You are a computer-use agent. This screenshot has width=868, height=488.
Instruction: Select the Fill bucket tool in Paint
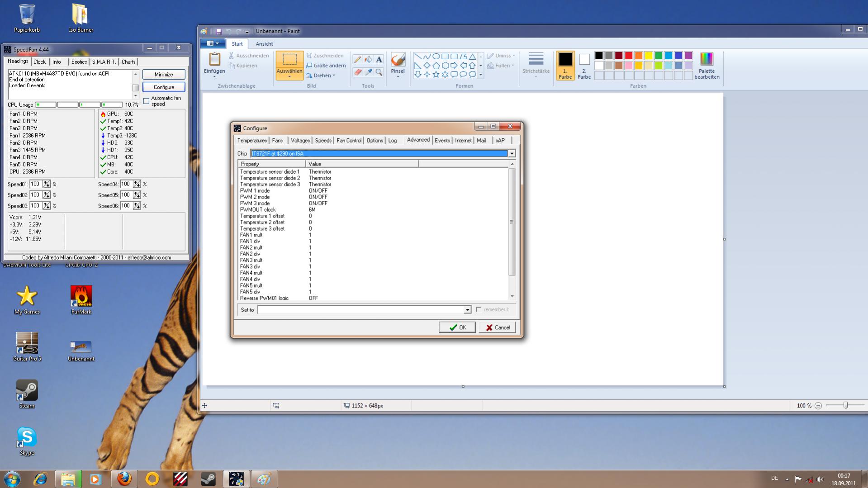(368, 60)
